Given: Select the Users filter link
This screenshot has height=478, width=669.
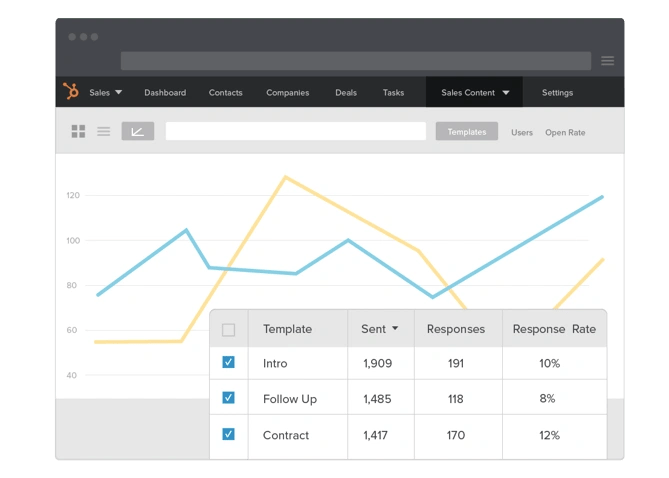Looking at the screenshot, I should click(522, 132).
